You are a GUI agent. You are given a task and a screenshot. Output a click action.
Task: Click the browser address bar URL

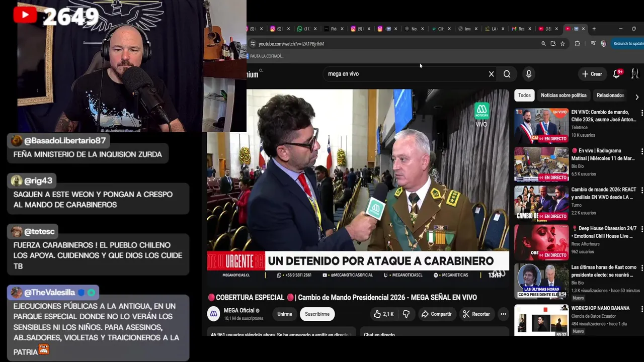click(x=291, y=44)
